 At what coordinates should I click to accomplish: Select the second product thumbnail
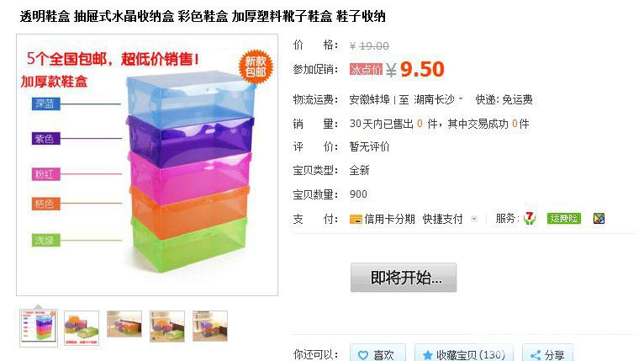pyautogui.click(x=82, y=327)
